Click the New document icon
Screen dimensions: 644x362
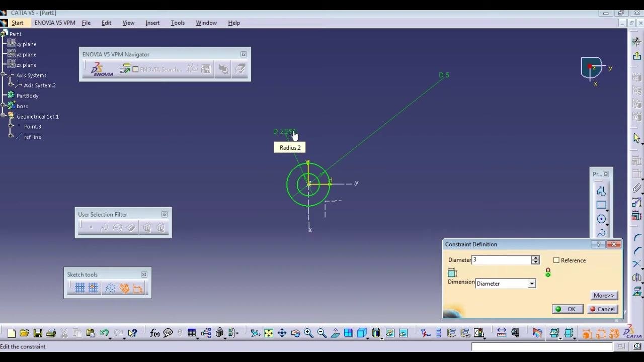point(11,333)
